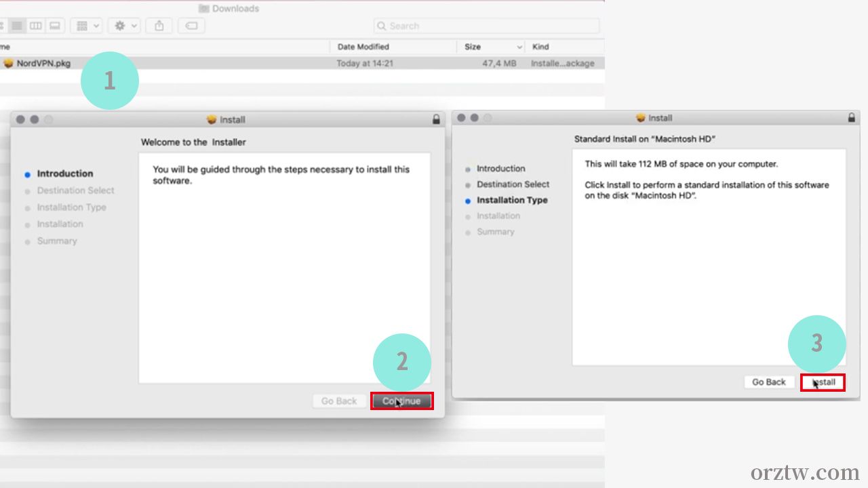Click Install button in Standard Install window

pyautogui.click(x=823, y=382)
